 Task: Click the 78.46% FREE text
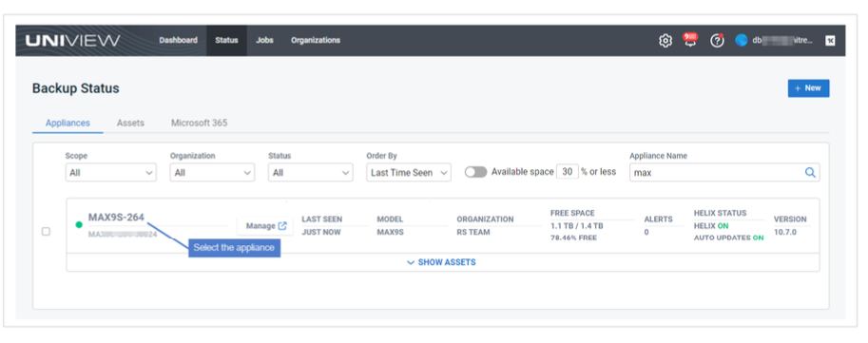pyautogui.click(x=573, y=238)
